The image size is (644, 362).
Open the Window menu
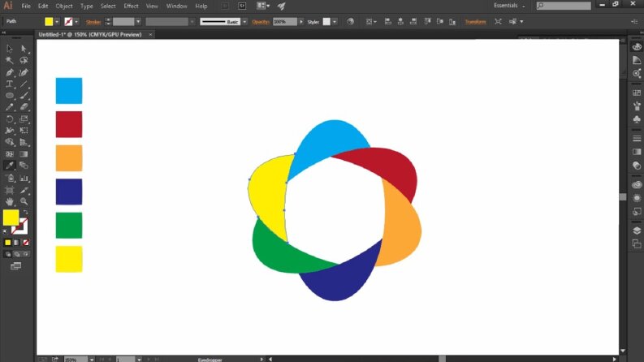(x=176, y=6)
